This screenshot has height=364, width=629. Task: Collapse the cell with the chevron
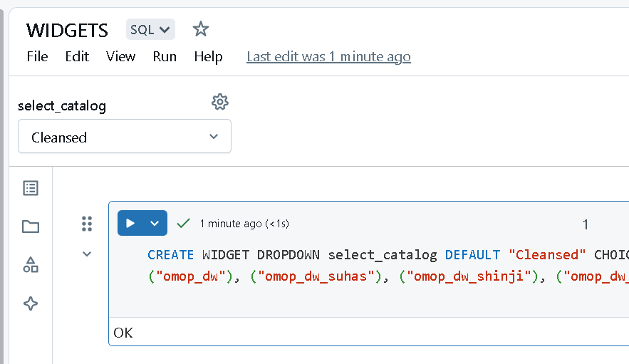[87, 254]
